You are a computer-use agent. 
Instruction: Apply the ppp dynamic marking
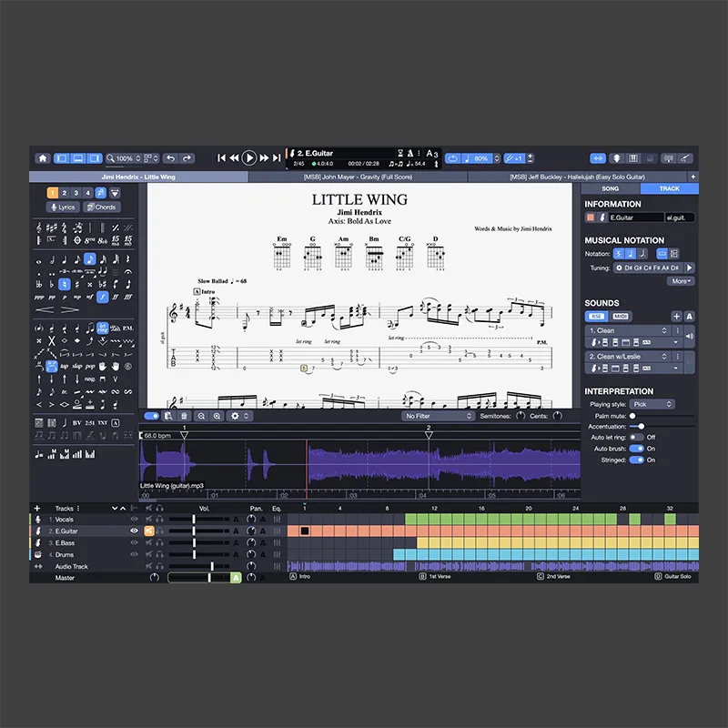coord(38,297)
